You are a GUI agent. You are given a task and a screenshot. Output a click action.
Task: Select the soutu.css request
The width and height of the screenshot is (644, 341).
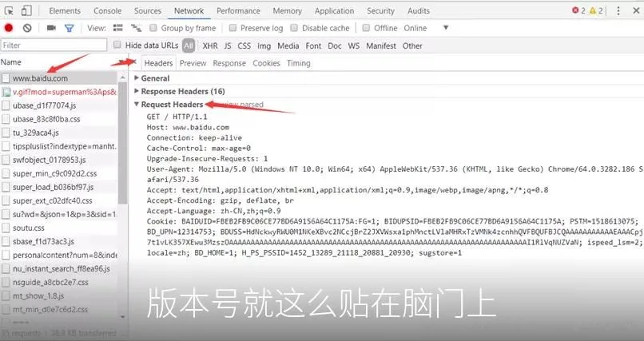pos(59,228)
